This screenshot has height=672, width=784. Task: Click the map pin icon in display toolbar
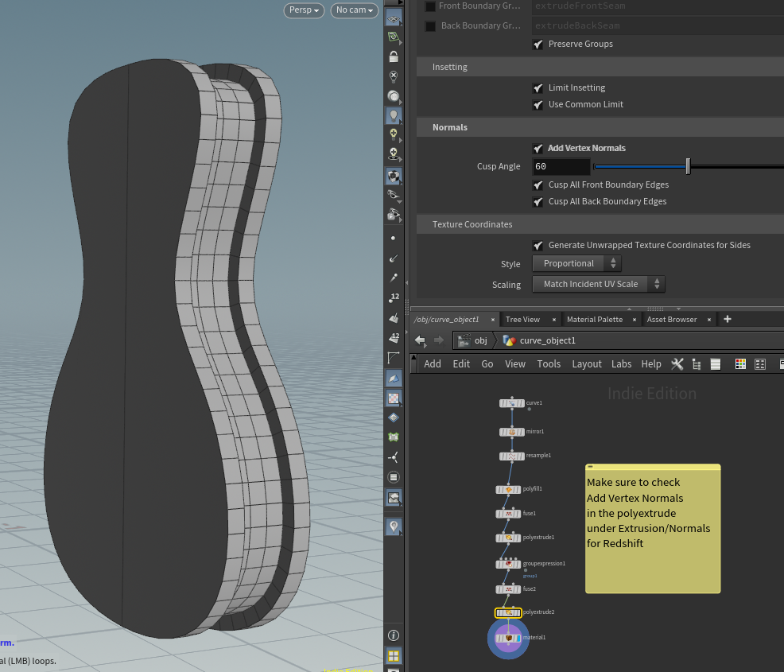point(394,526)
